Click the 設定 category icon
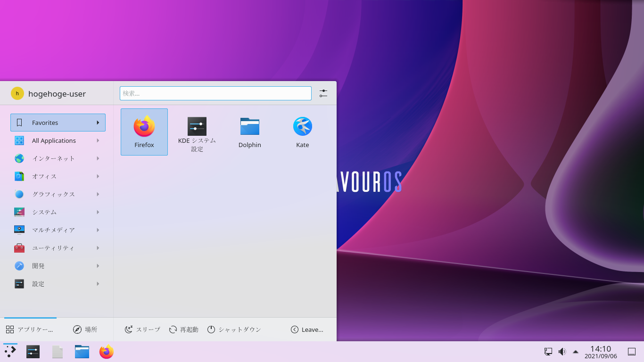Viewport: 644px width, 362px height. click(19, 284)
